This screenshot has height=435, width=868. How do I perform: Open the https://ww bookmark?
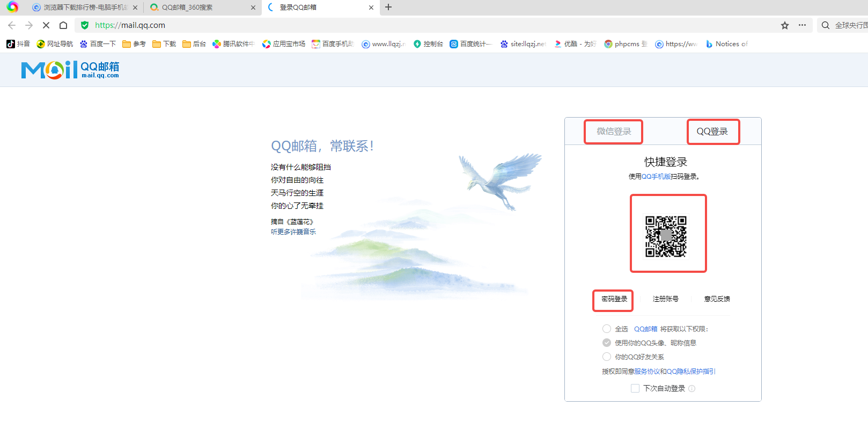point(676,44)
